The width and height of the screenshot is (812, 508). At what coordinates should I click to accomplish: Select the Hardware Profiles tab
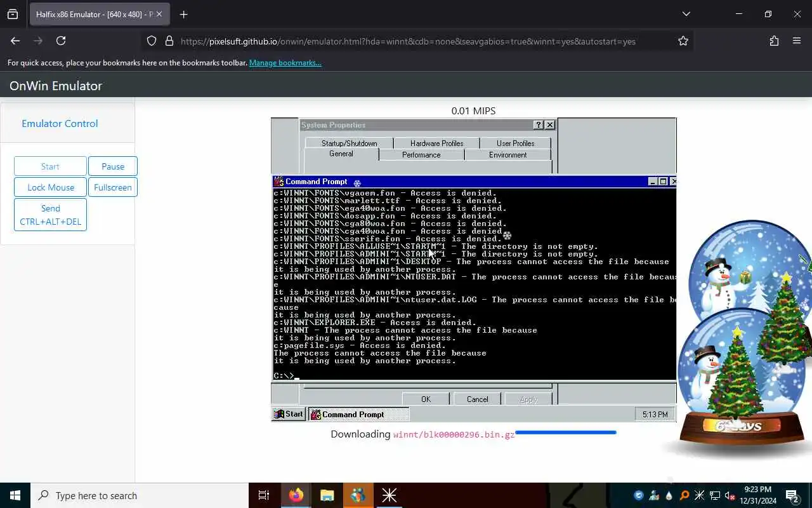coord(436,143)
